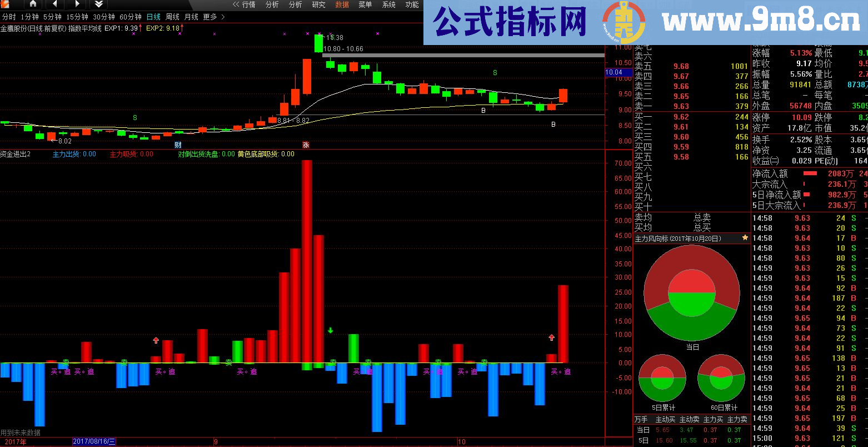The height and width of the screenshot is (447, 868).
Task: Switch to the 周线 weekly chart tab
Action: [173, 17]
